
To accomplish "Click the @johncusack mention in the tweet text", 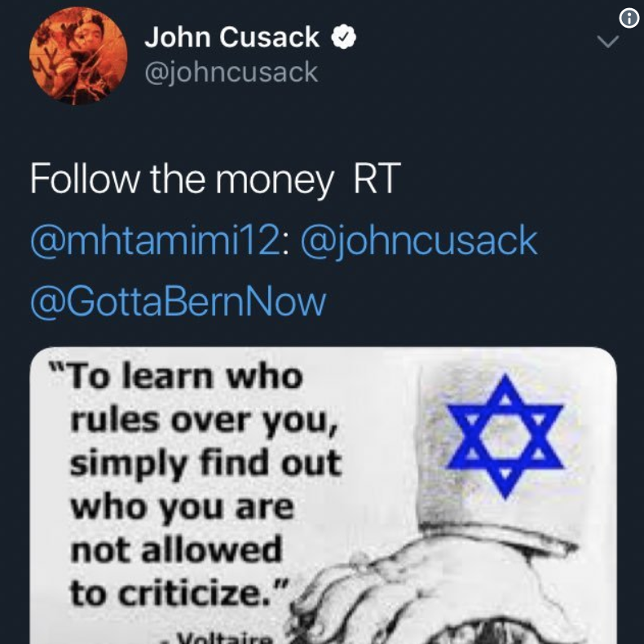I will 420,242.
